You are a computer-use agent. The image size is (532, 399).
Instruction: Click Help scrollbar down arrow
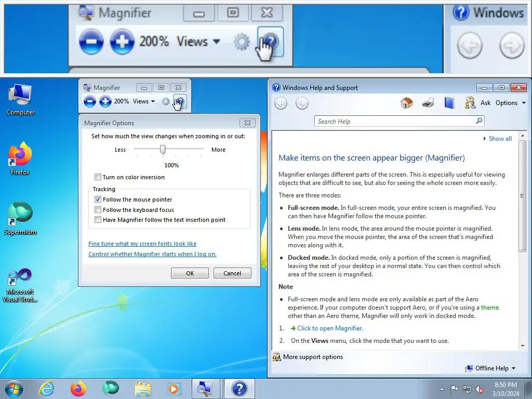point(522,345)
